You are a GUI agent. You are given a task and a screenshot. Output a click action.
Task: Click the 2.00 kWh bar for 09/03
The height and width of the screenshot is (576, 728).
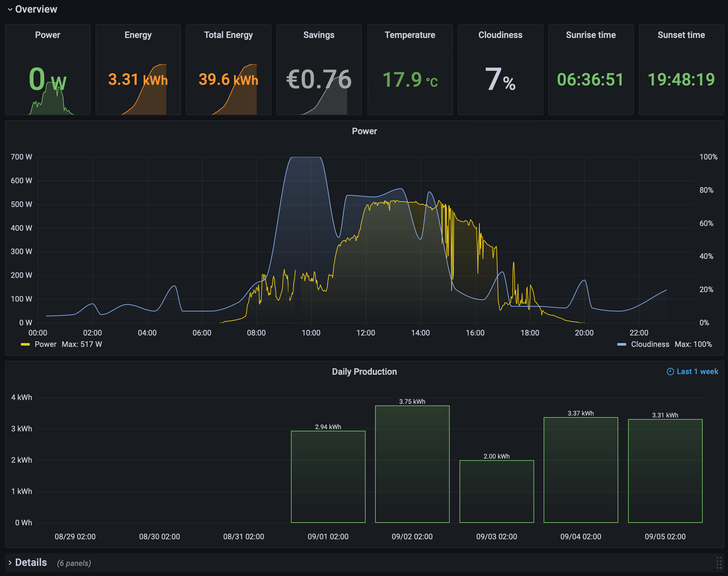(x=496, y=491)
